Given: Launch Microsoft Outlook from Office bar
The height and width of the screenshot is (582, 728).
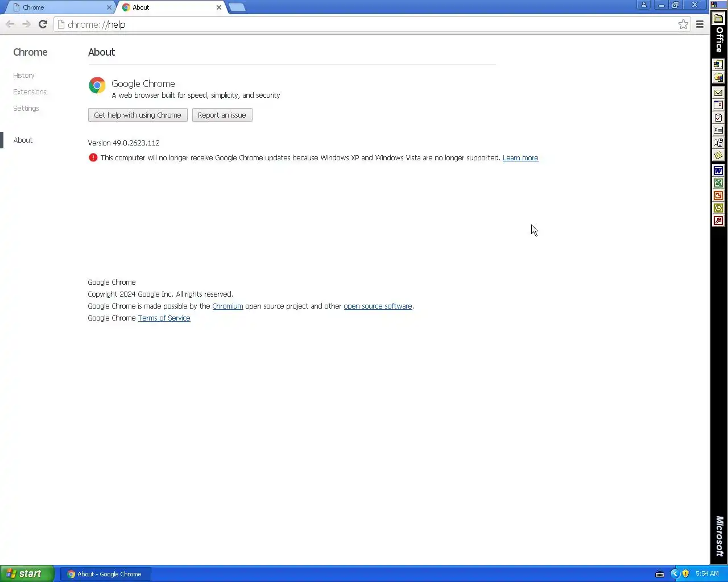Looking at the screenshot, I should (718, 208).
